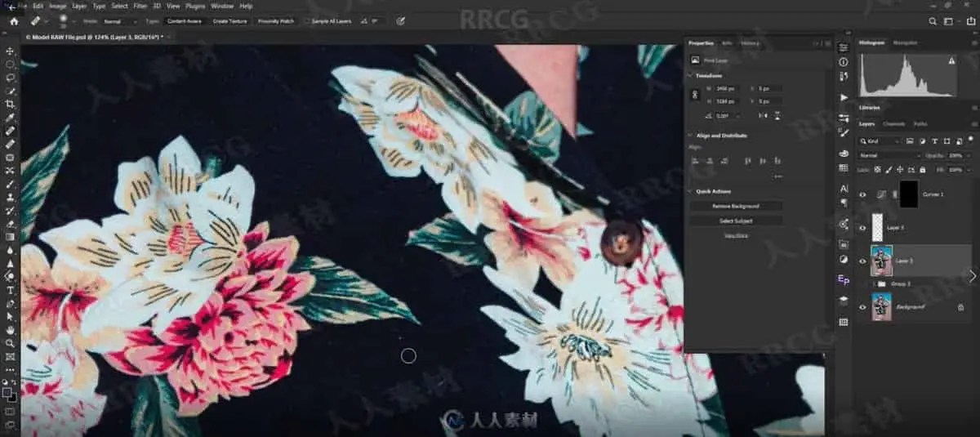Select the Gradient tool

11,237
